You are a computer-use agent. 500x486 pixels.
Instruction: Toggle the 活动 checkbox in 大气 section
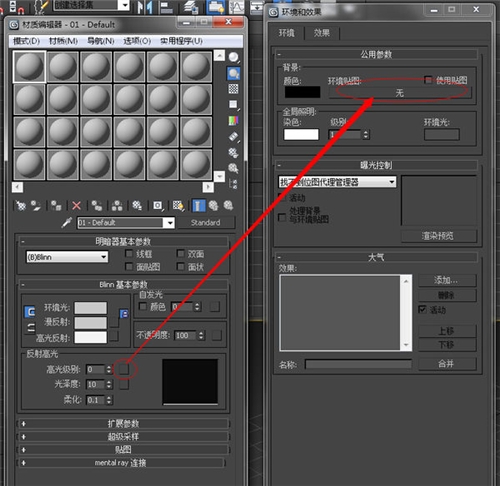tap(422, 309)
